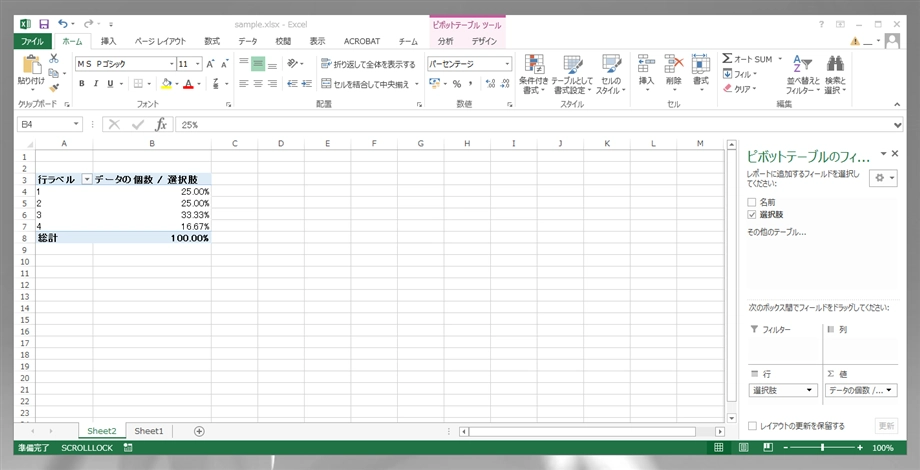Switch to the 分析 Analyze tab
This screenshot has width=920, height=470.
(x=445, y=42)
